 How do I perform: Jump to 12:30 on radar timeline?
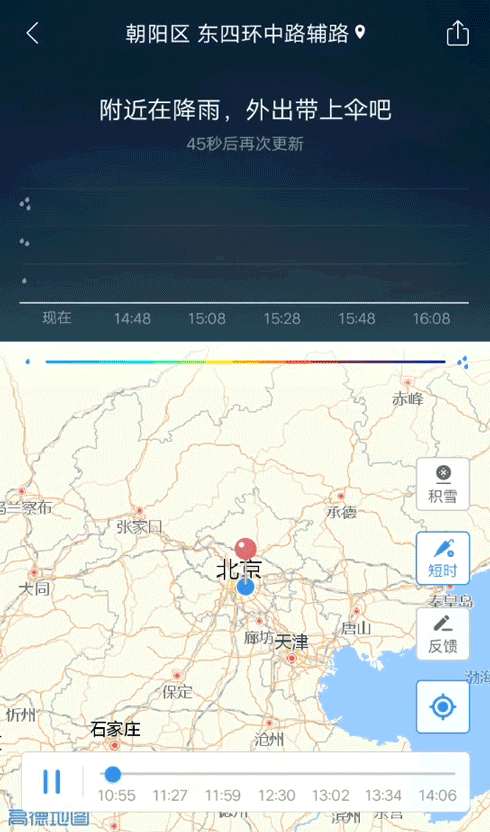(x=277, y=796)
